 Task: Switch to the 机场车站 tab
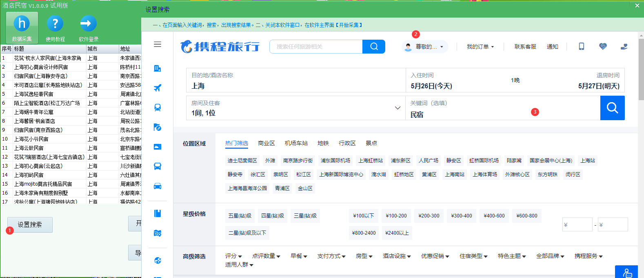pos(296,143)
